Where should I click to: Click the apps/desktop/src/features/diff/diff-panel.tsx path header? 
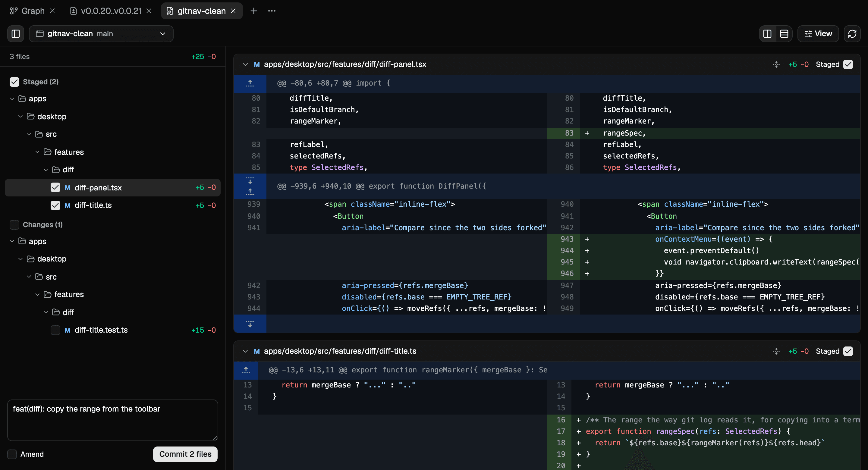[345, 64]
